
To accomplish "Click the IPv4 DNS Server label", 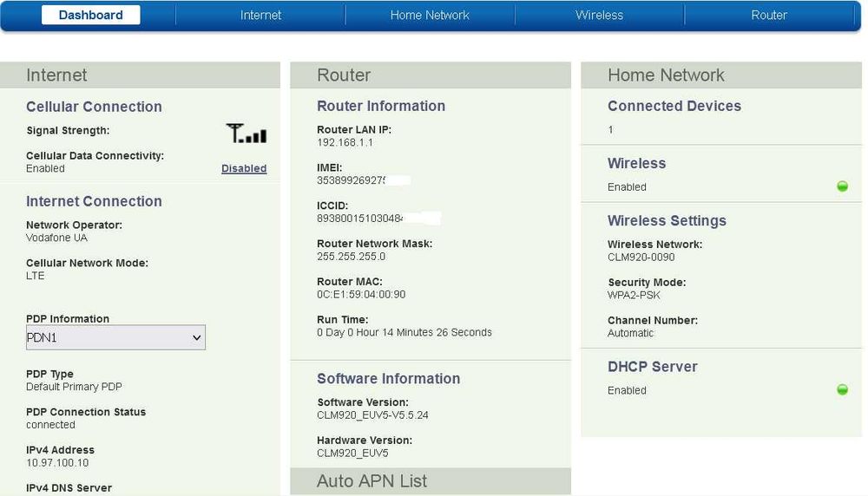I will tap(69, 487).
